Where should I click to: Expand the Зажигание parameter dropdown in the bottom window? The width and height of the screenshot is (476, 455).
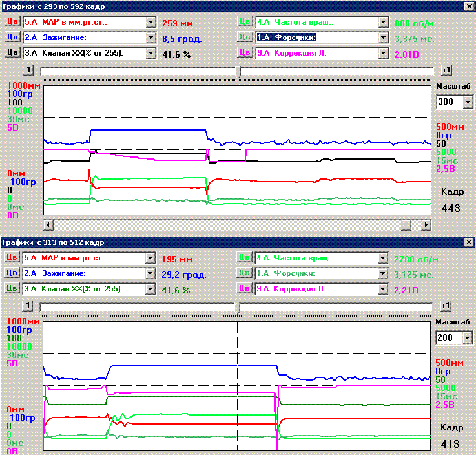151,273
